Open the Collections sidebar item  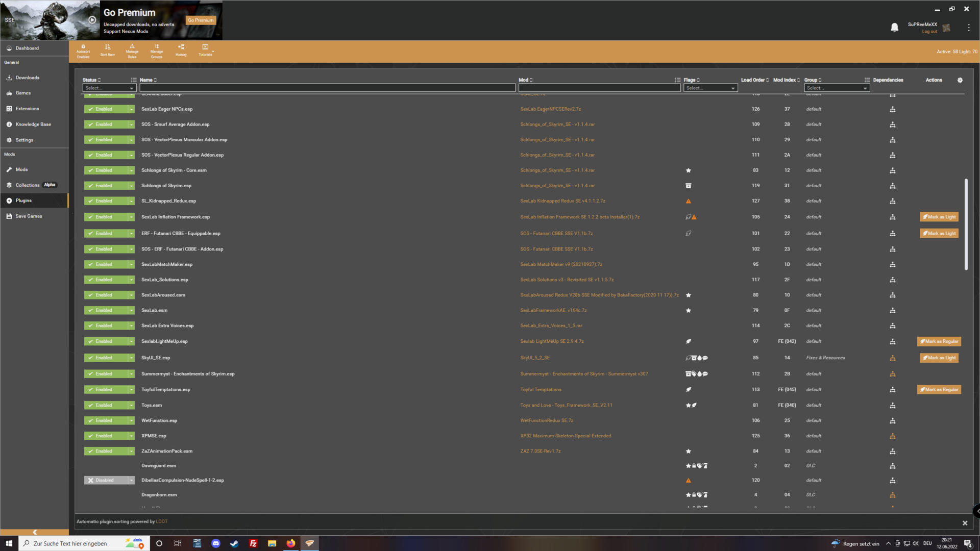[x=34, y=185]
